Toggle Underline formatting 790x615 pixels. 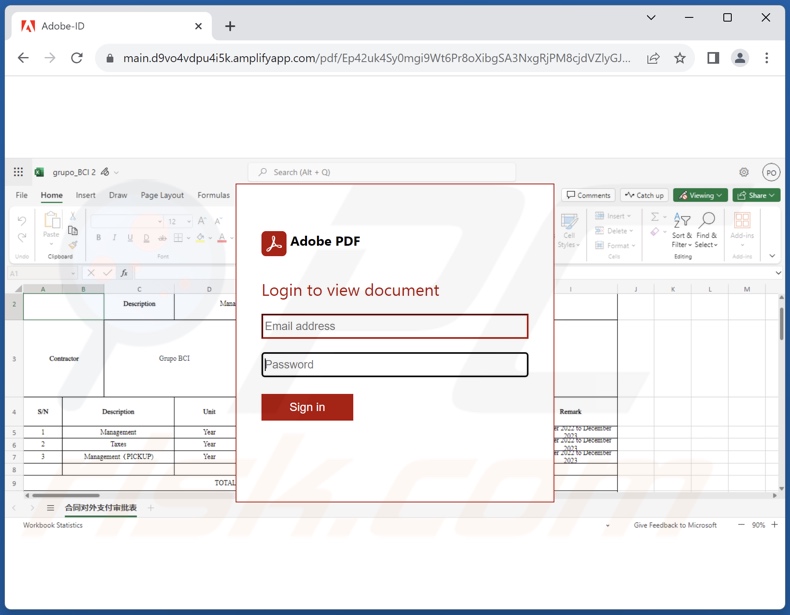[130, 238]
